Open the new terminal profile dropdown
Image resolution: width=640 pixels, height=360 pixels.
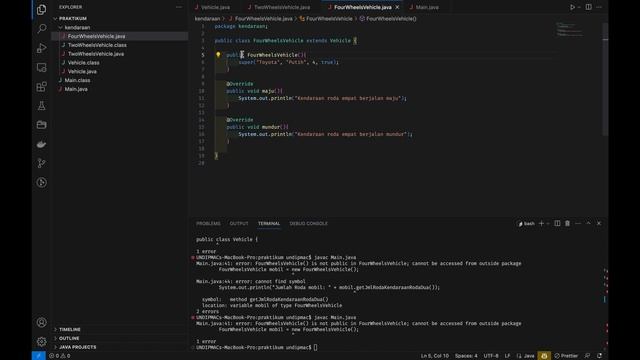pos(548,223)
